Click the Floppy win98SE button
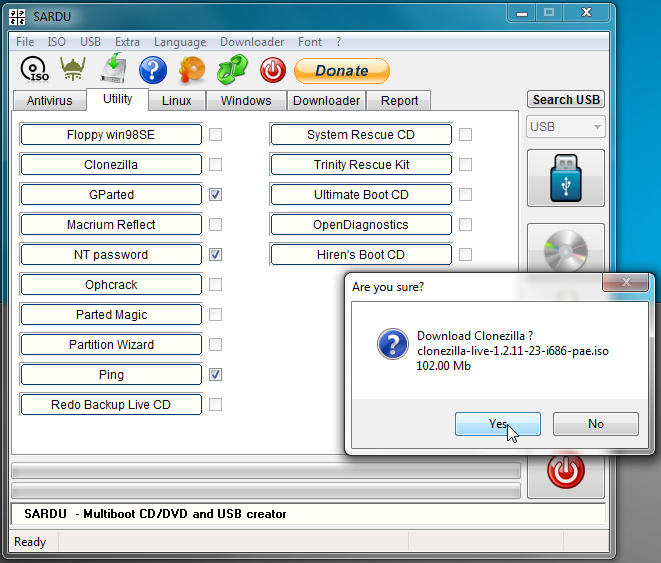 [x=111, y=135]
